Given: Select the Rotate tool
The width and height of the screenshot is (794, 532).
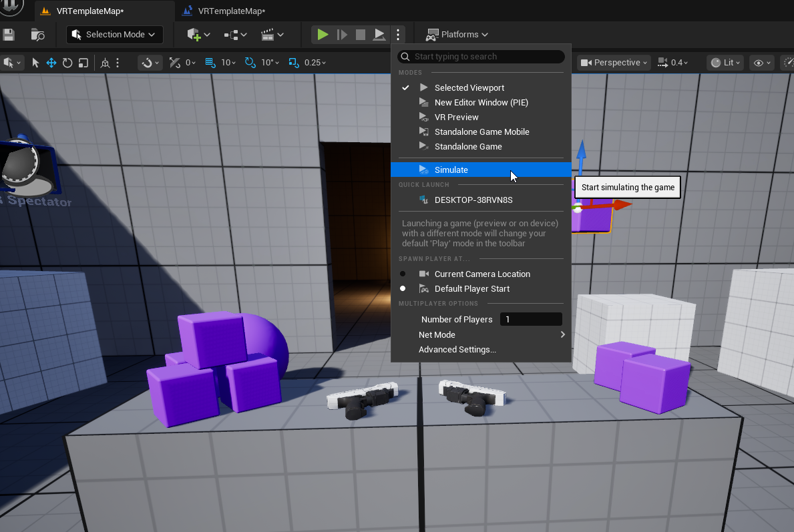Looking at the screenshot, I should tap(67, 63).
